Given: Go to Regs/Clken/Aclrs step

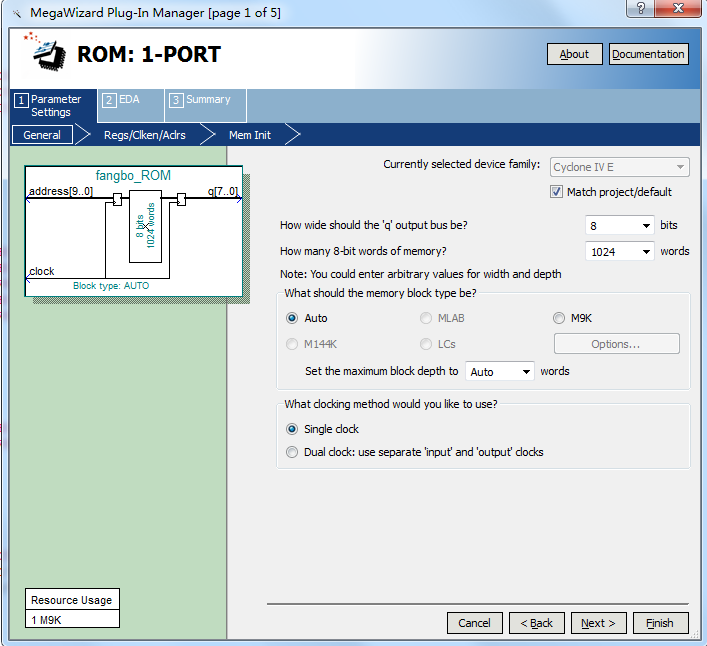Looking at the screenshot, I should [144, 135].
